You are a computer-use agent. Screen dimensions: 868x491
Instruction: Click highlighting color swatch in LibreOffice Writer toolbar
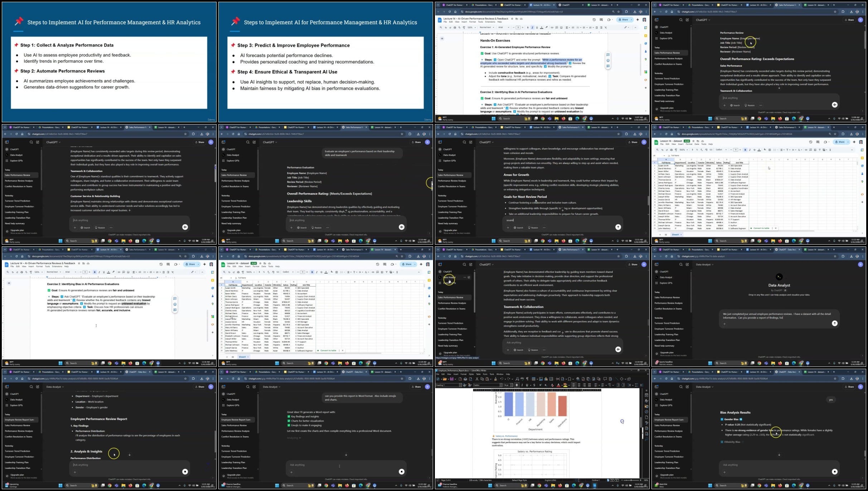[565, 385]
